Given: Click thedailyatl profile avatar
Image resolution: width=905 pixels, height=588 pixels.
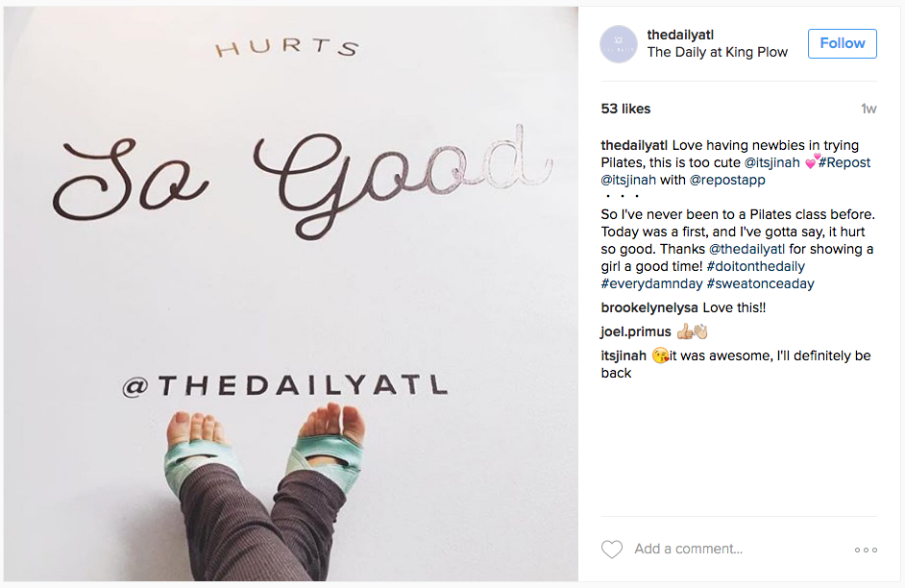Looking at the screenshot, I should click(619, 44).
